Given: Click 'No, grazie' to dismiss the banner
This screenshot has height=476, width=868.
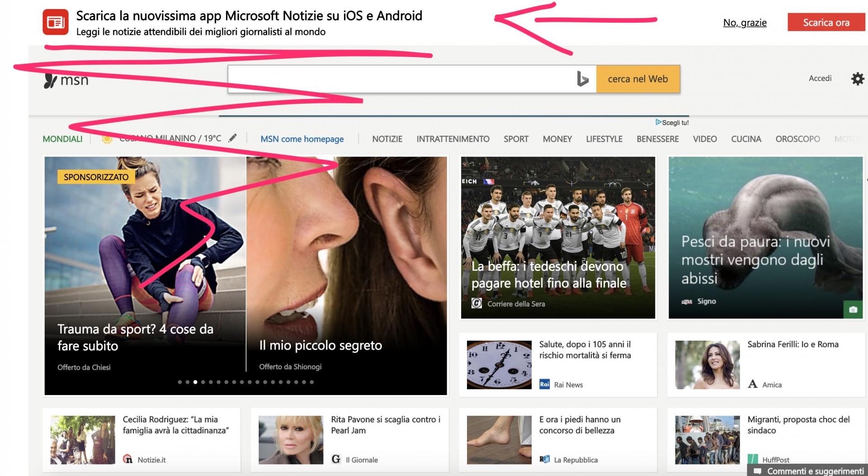Looking at the screenshot, I should coord(745,23).
